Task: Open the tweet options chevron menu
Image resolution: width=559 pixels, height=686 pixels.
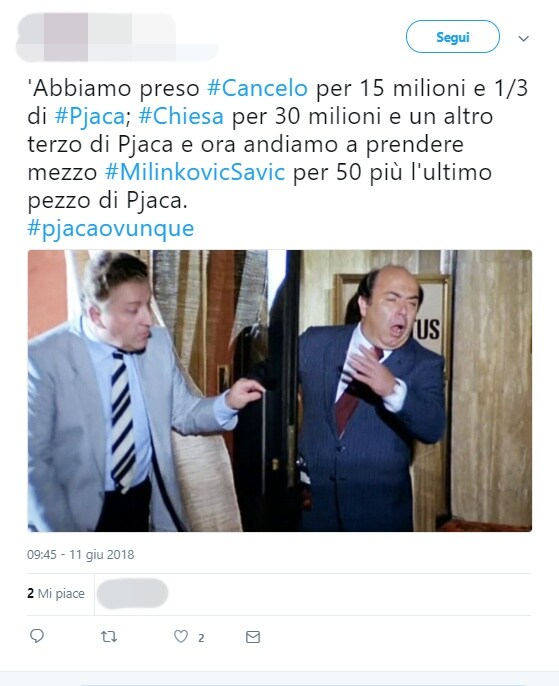Action: pos(524,38)
